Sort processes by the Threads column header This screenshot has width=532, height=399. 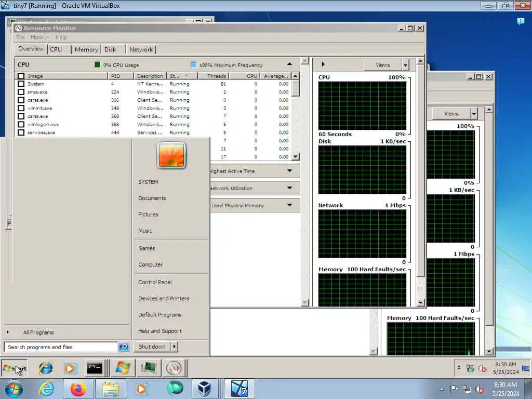(214, 76)
